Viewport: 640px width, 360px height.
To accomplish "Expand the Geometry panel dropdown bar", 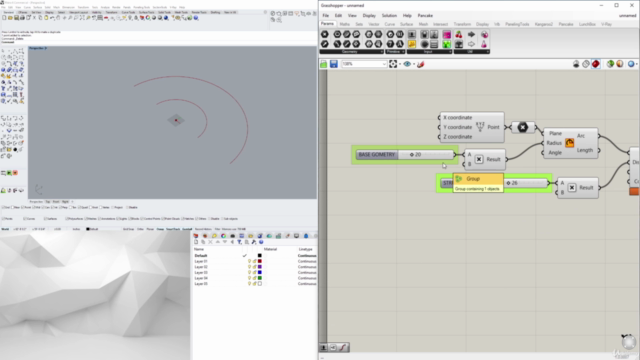I will pyautogui.click(x=351, y=52).
